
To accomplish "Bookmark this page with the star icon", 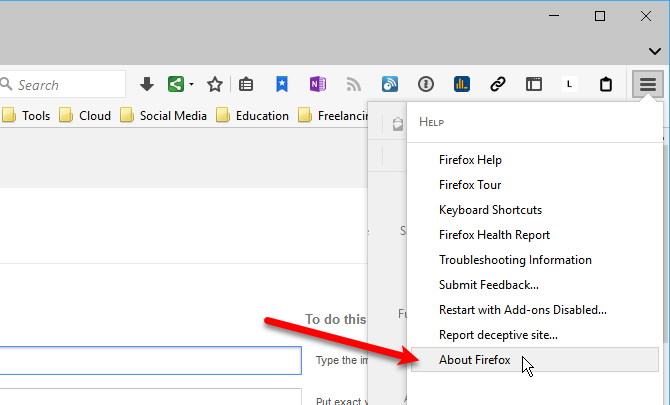I will pyautogui.click(x=214, y=85).
